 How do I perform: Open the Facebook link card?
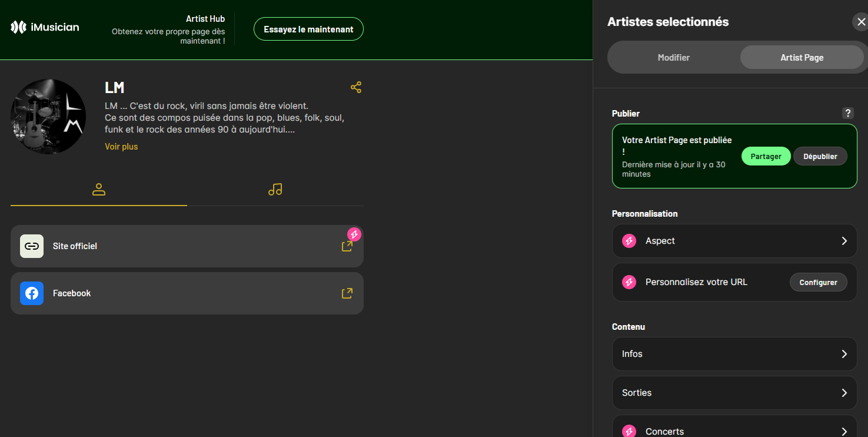pyautogui.click(x=187, y=293)
